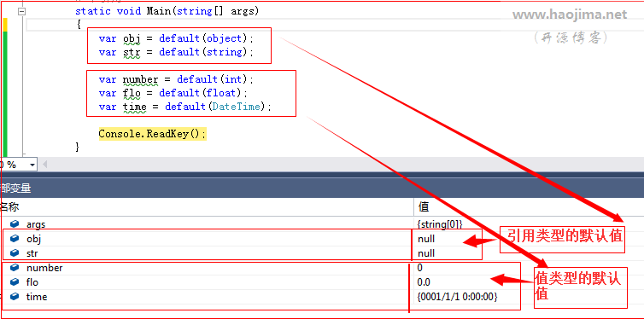Click the number variable icon
The width and height of the screenshot is (644, 319).
[15, 267]
